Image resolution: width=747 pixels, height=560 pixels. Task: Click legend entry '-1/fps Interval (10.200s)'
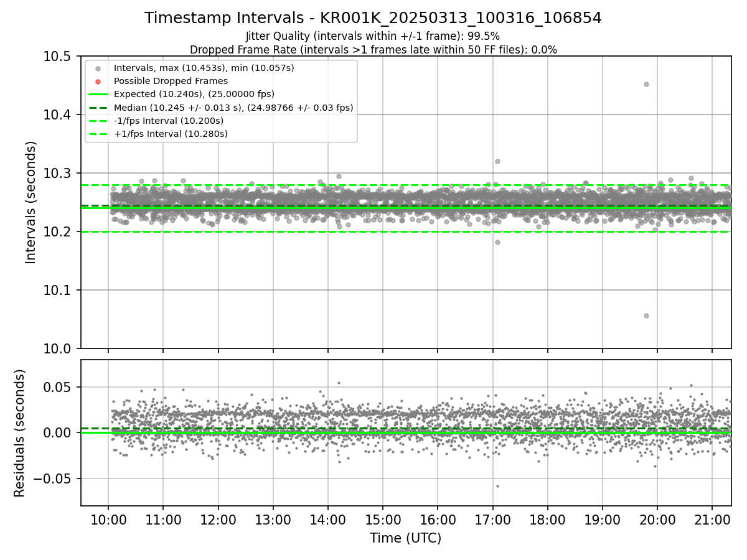pyautogui.click(x=169, y=121)
